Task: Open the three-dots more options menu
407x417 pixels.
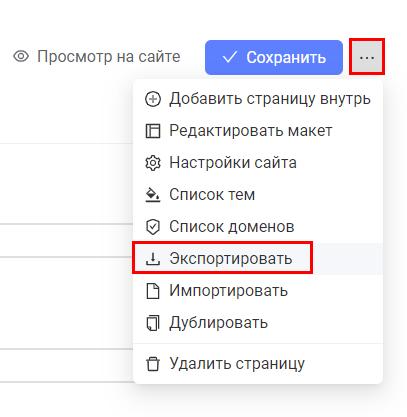Action: coord(367,57)
